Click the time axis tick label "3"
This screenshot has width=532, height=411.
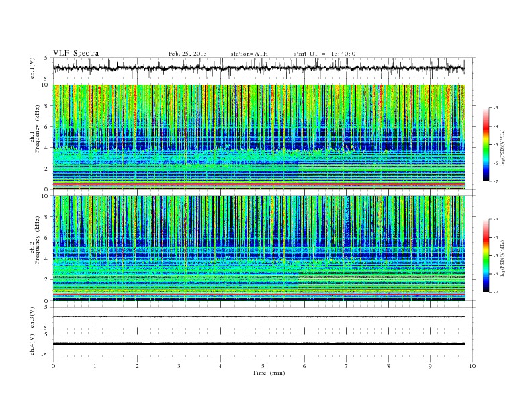(x=179, y=366)
